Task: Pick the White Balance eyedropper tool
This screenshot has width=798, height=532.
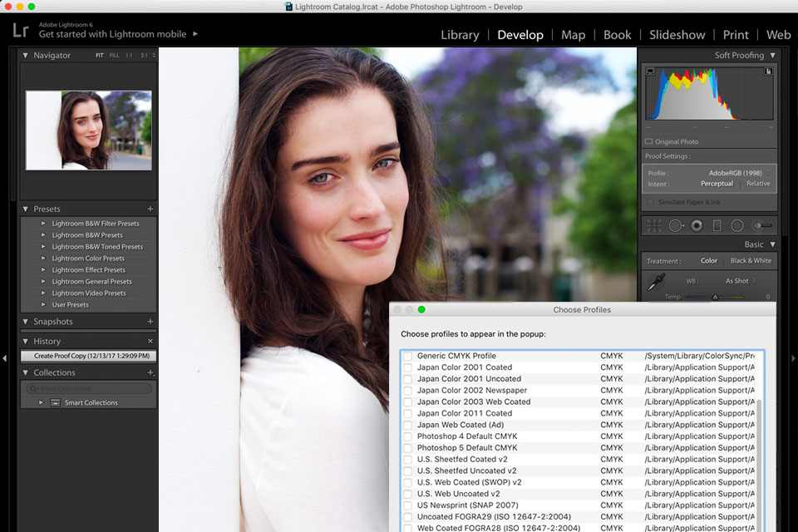Action: 656,282
